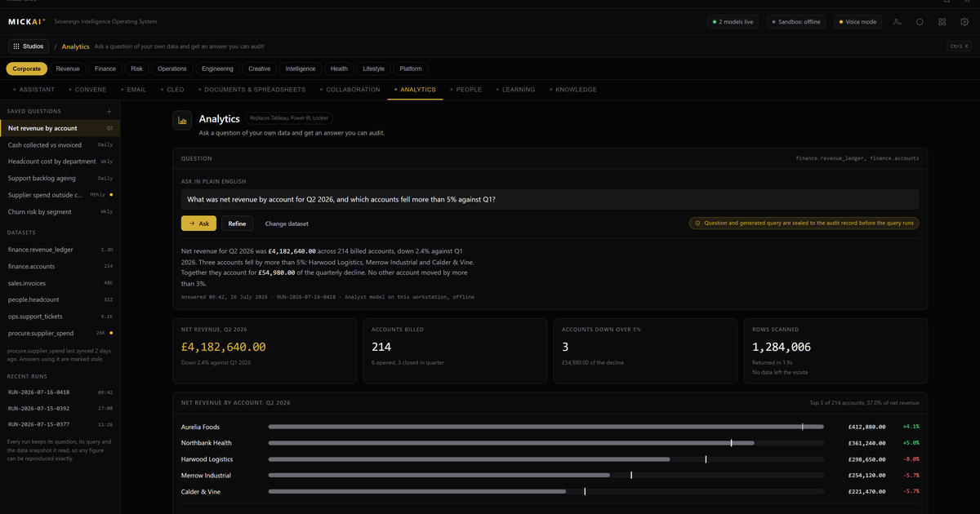
Task: Select the Operations studio pill
Action: pos(172,69)
